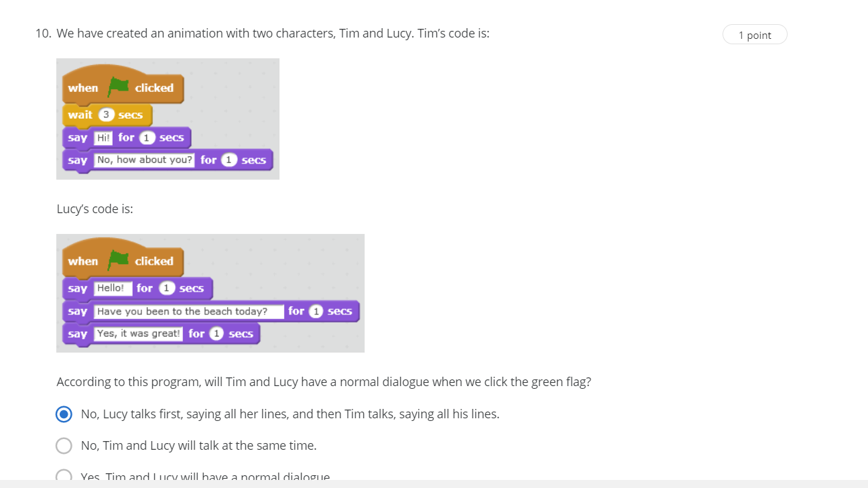Click the question 10 prompt text
Image resolution: width=868 pixels, height=488 pixels.
pyautogui.click(x=273, y=33)
